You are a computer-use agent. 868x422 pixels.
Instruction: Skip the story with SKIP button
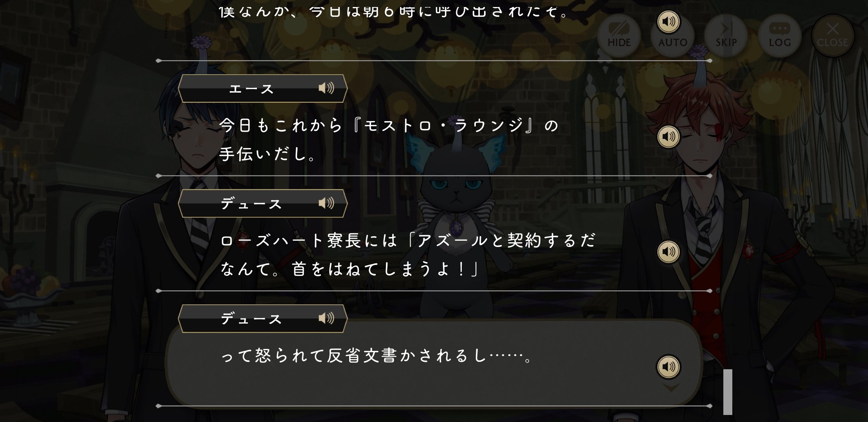click(726, 36)
